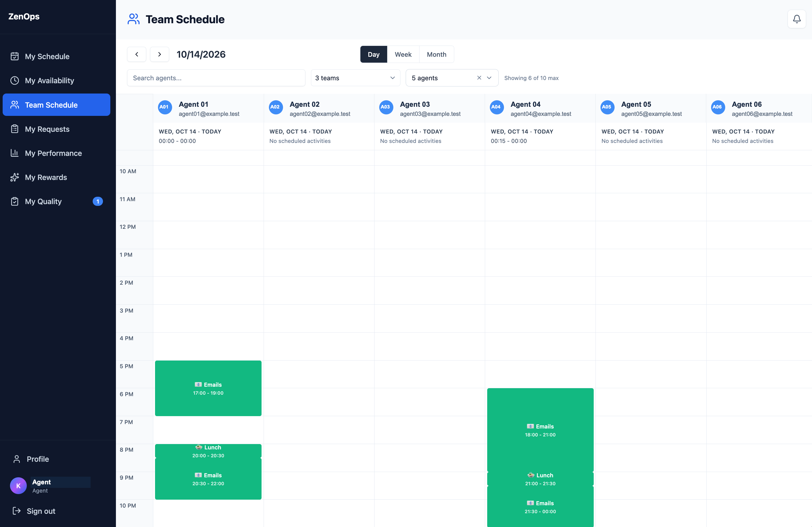This screenshot has width=812, height=527.
Task: Open Agent 04 Lunch 21:00 - 21:30 block
Action: tap(540, 479)
